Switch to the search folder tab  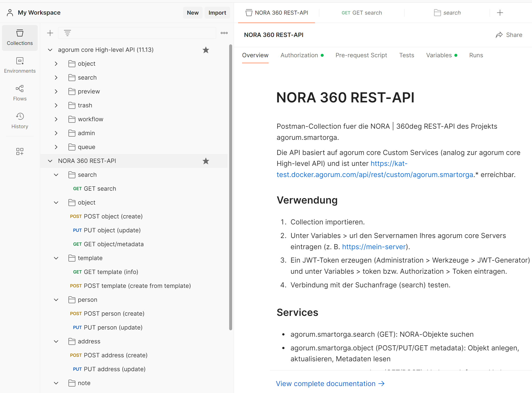[x=447, y=13]
